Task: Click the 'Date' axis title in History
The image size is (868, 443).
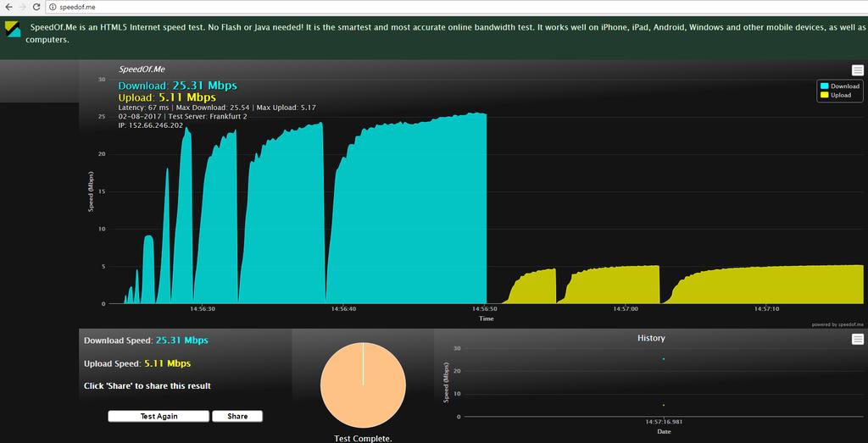Action: (663, 431)
